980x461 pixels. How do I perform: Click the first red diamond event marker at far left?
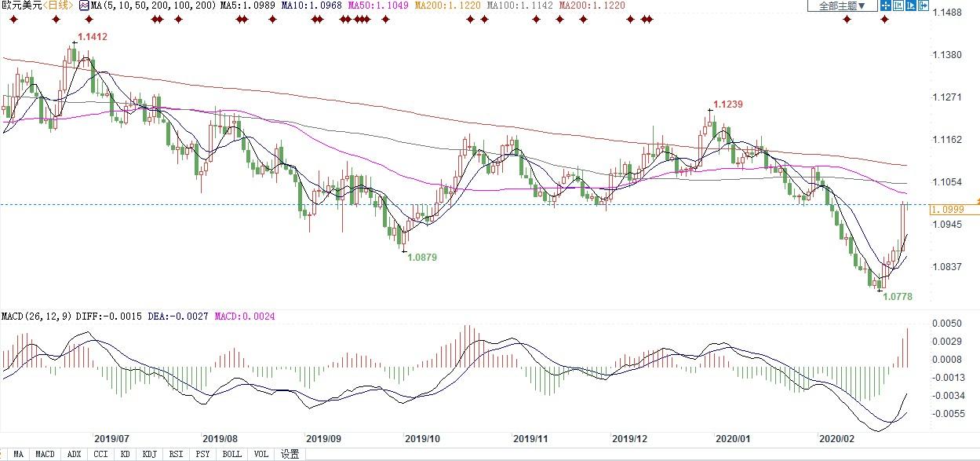[x=9, y=20]
